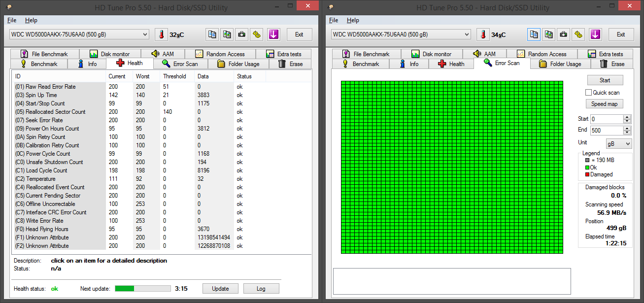Enable the Quick scan checkbox

pyautogui.click(x=588, y=93)
